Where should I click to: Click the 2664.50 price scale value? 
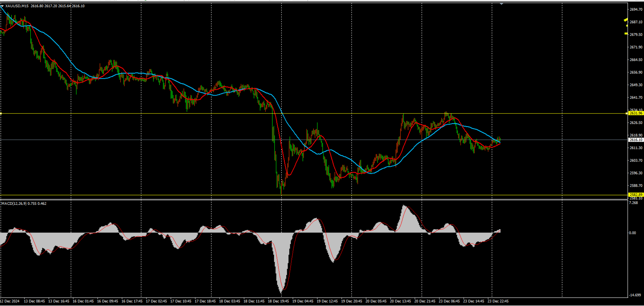click(x=636, y=60)
